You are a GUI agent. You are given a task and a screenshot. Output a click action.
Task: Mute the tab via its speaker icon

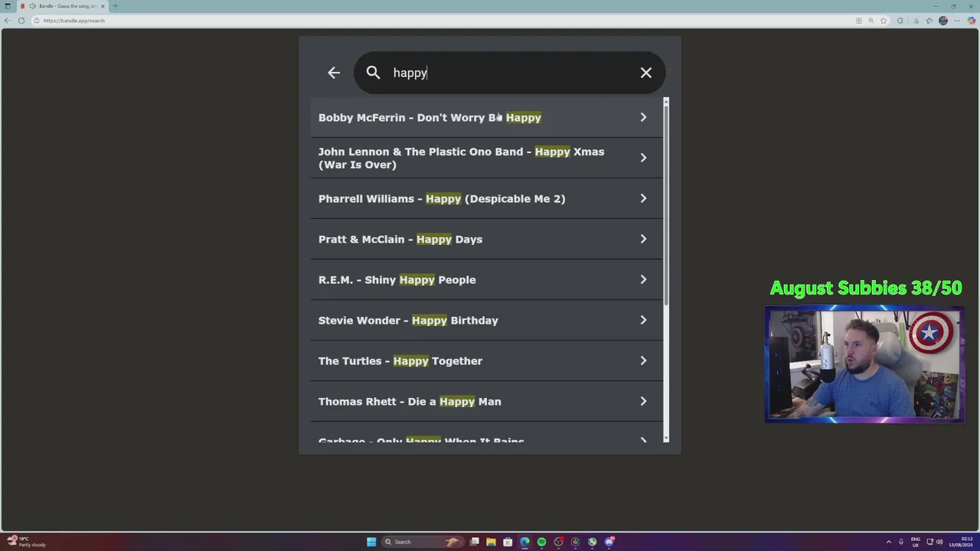point(32,6)
